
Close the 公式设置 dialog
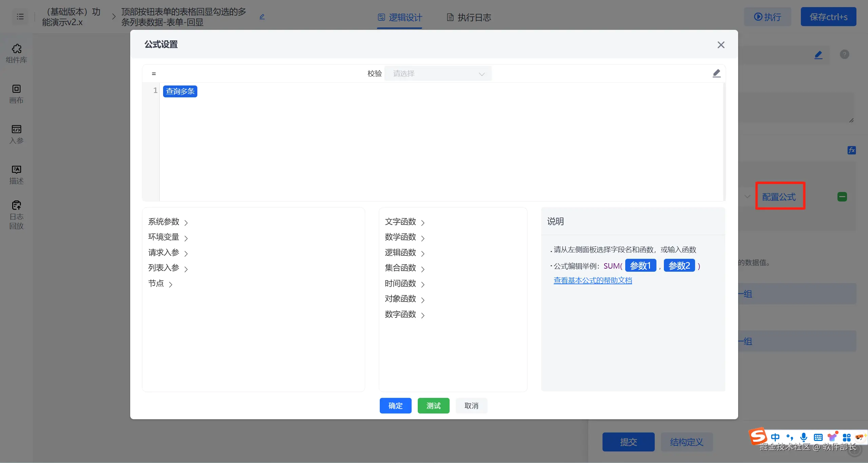point(721,45)
